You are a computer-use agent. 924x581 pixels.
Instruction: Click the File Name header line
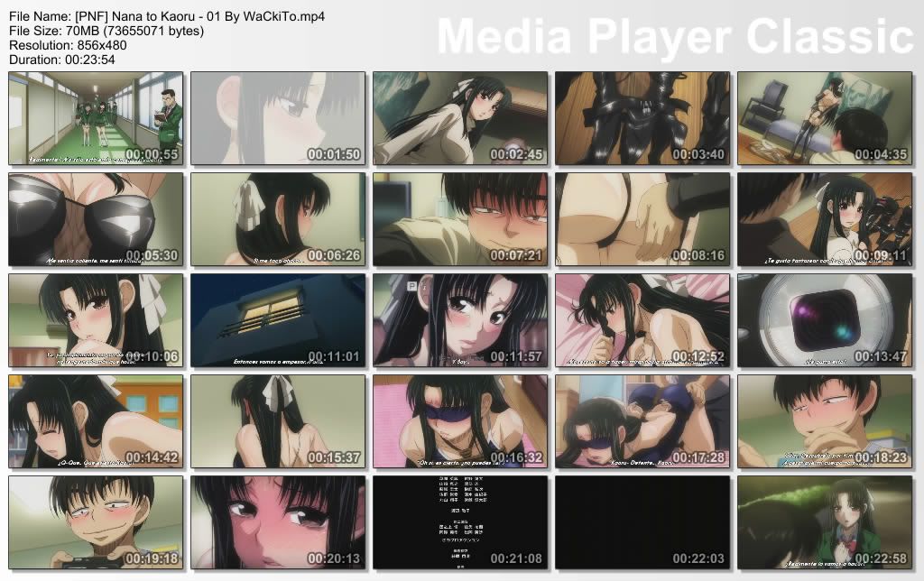[167, 16]
